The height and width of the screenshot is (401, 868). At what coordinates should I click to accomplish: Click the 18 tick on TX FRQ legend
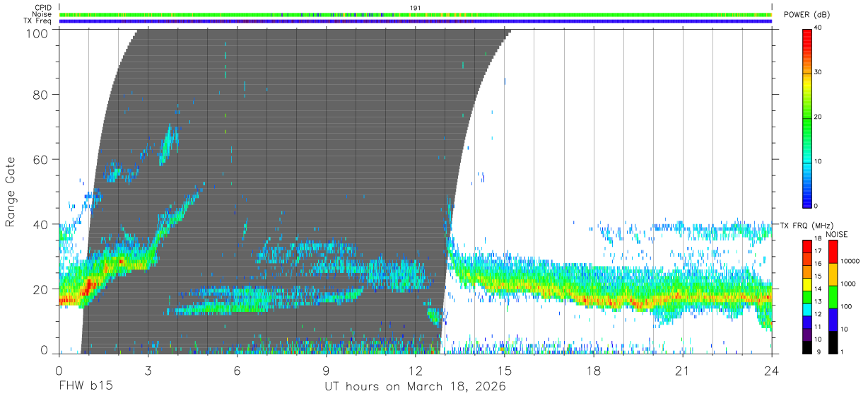819,240
